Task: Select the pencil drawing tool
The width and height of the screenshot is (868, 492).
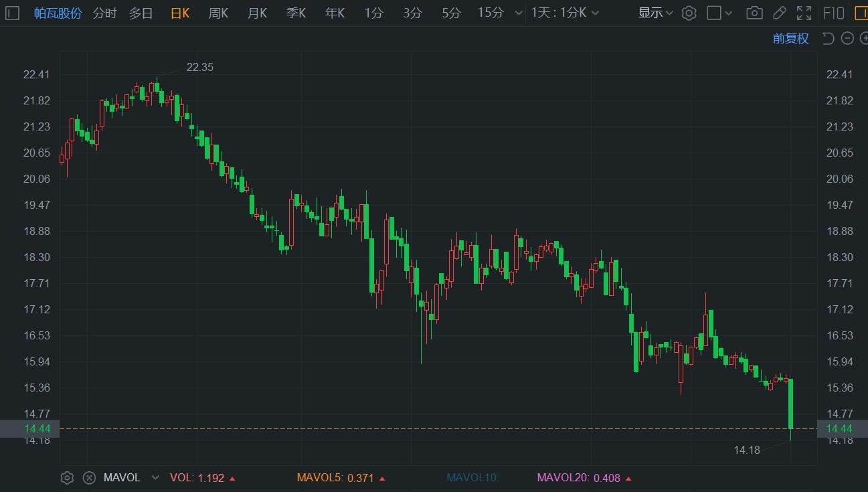Action: 779,13
